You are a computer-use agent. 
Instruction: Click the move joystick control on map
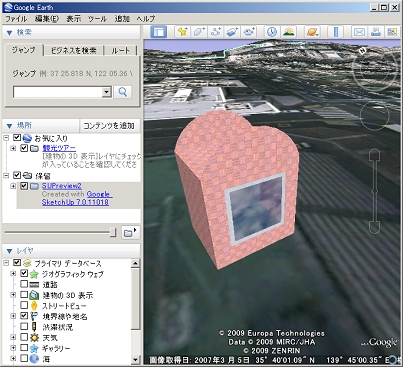coord(375,115)
